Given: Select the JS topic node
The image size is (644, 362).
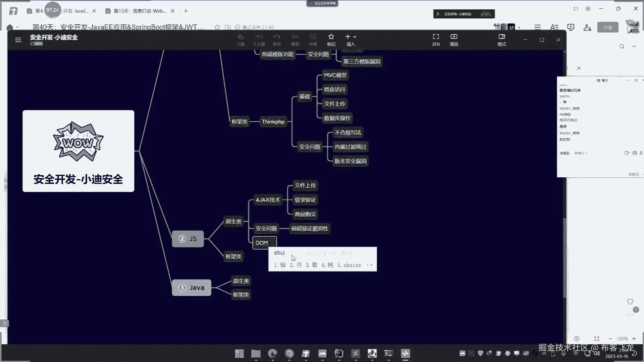Looking at the screenshot, I should point(188,239).
